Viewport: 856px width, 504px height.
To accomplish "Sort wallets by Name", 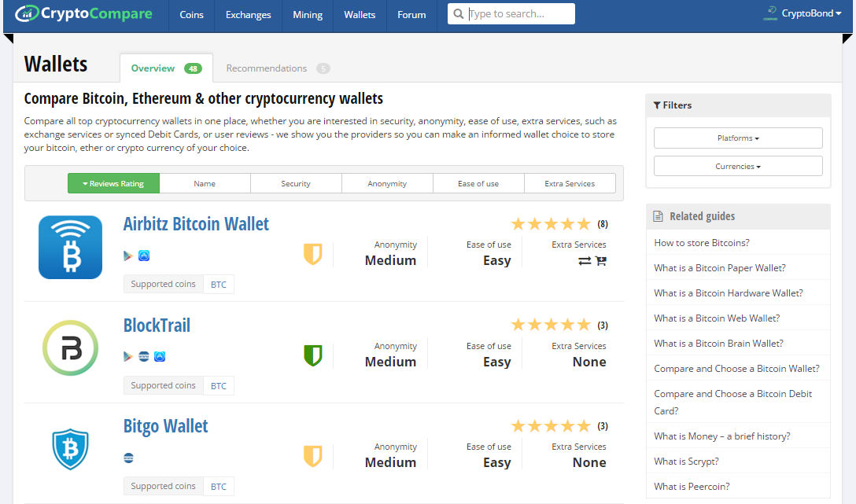I will click(205, 183).
